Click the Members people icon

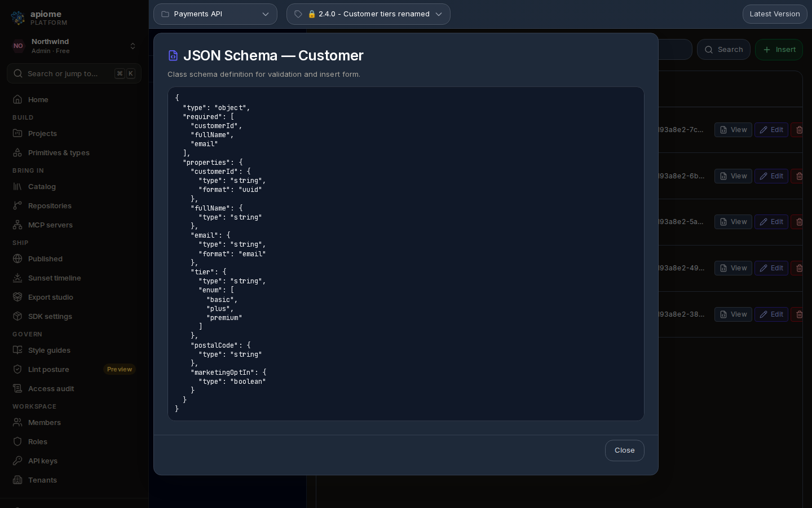(x=17, y=422)
